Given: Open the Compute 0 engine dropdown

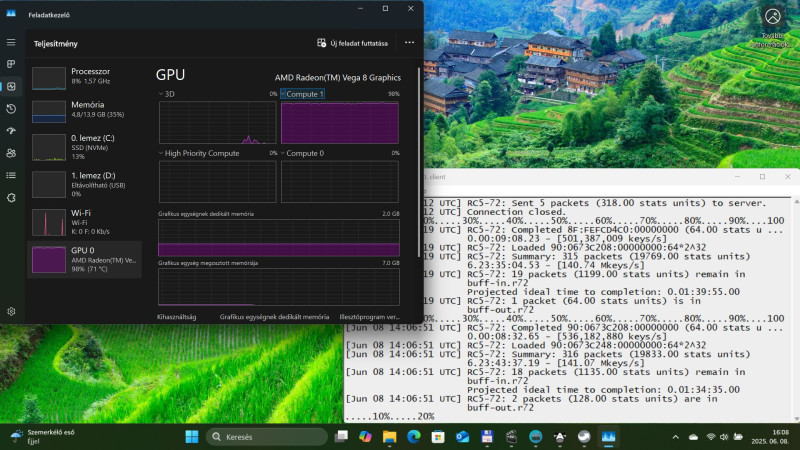Looking at the screenshot, I should pos(302,153).
